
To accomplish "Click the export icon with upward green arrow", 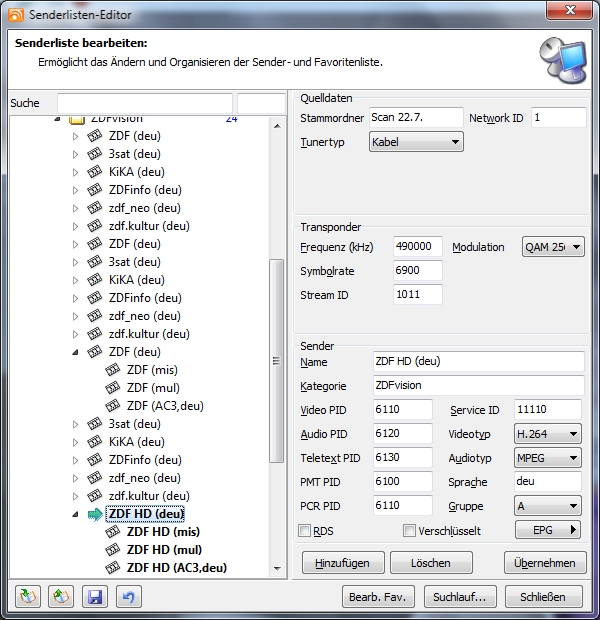I will 61,597.
